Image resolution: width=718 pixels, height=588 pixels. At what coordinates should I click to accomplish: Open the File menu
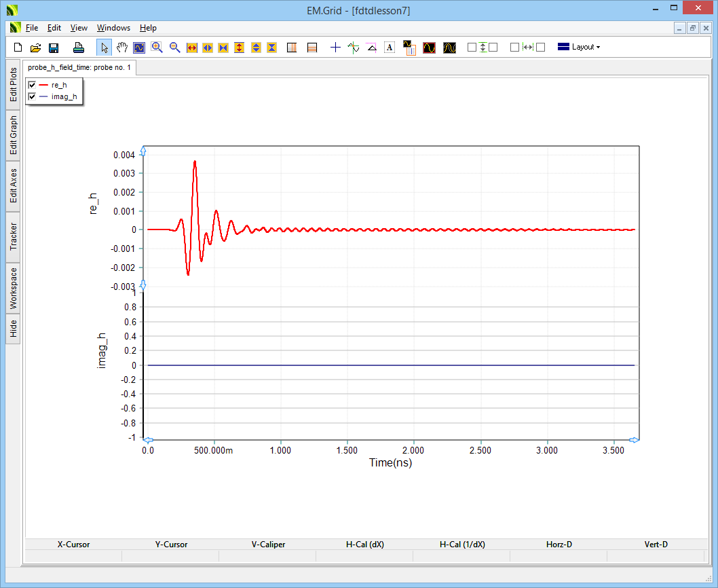coord(32,28)
